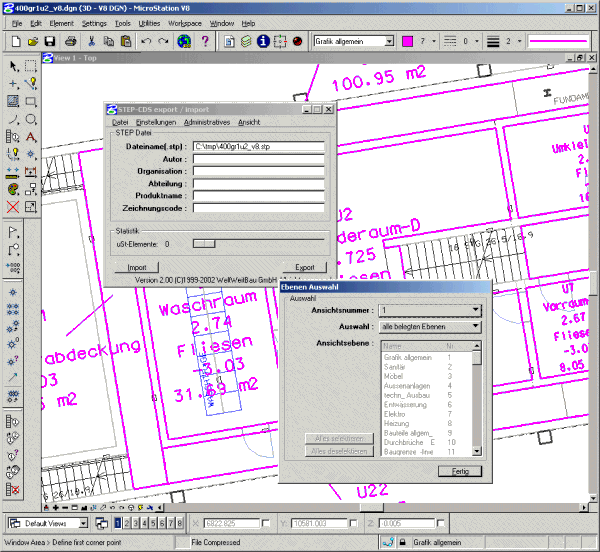Pick the Place Text letter A tool
This screenshot has width=600, height=552.
click(x=31, y=137)
